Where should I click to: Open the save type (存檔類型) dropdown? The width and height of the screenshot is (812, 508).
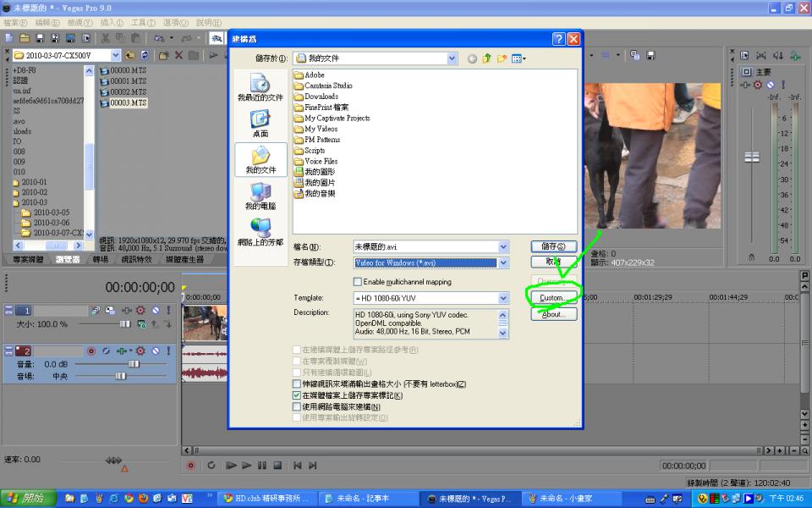click(503, 262)
